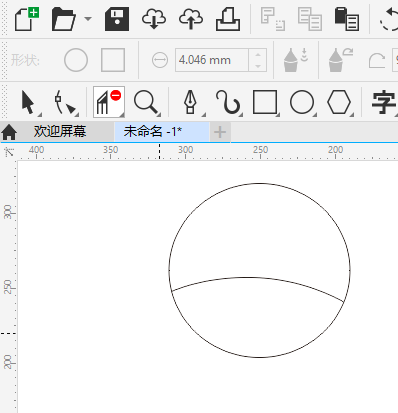Expand the open recent dropdown arrow
The height and width of the screenshot is (413, 398).
(88, 19)
